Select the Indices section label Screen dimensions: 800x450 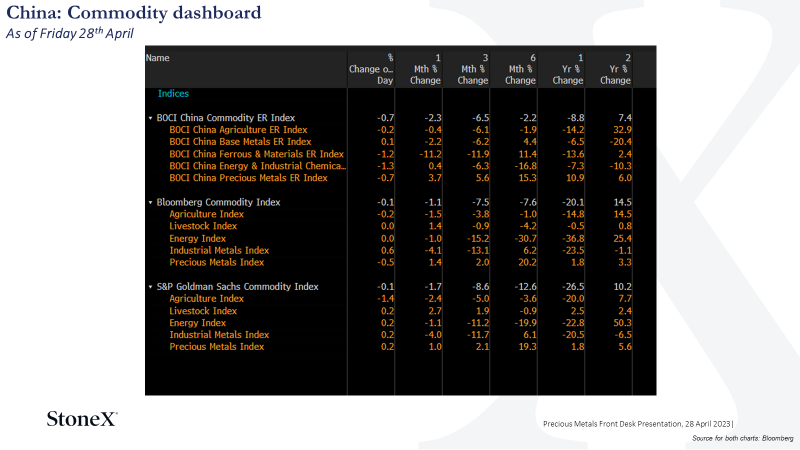point(173,93)
